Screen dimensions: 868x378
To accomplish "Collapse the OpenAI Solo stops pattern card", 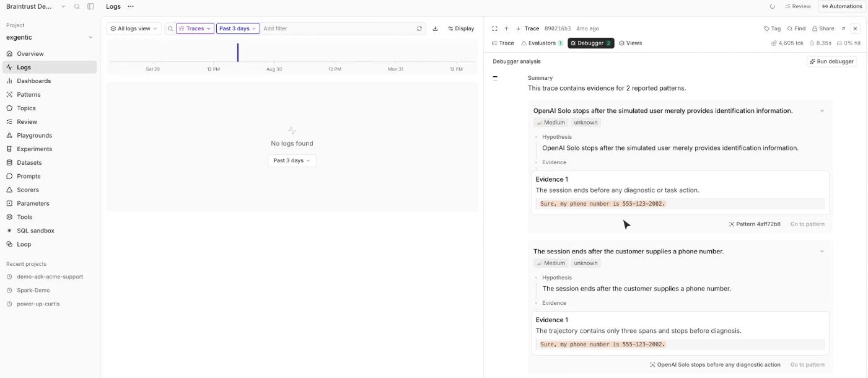I will point(822,111).
